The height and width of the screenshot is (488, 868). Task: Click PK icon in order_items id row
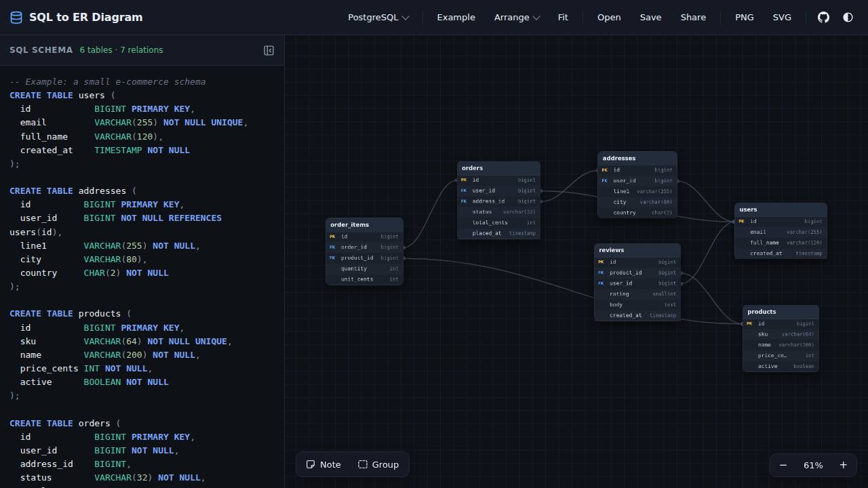pos(332,237)
